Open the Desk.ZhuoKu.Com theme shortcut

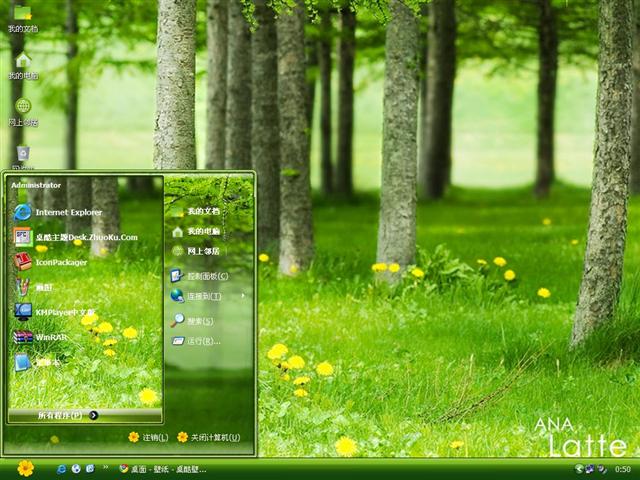click(85, 237)
